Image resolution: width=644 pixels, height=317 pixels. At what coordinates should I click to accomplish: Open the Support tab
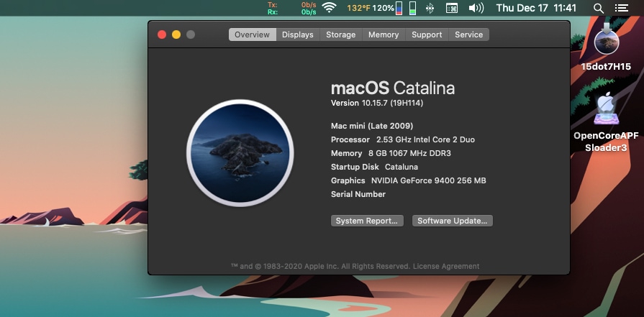pyautogui.click(x=427, y=35)
